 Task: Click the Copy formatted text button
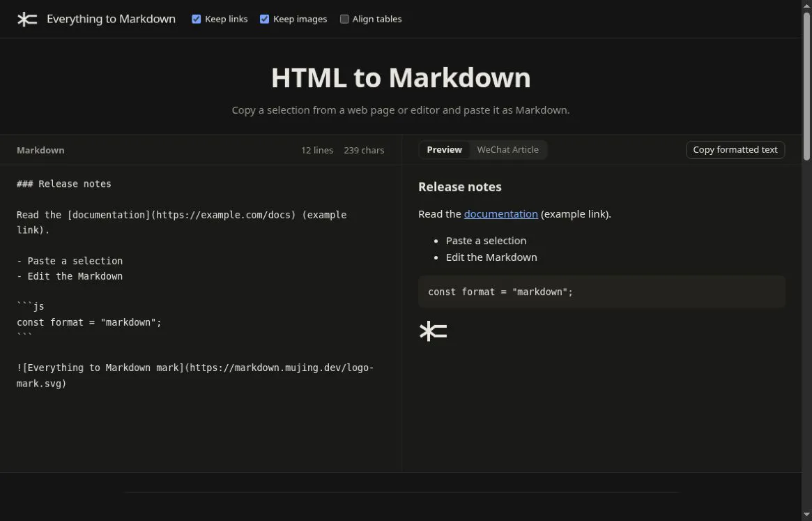[735, 150]
